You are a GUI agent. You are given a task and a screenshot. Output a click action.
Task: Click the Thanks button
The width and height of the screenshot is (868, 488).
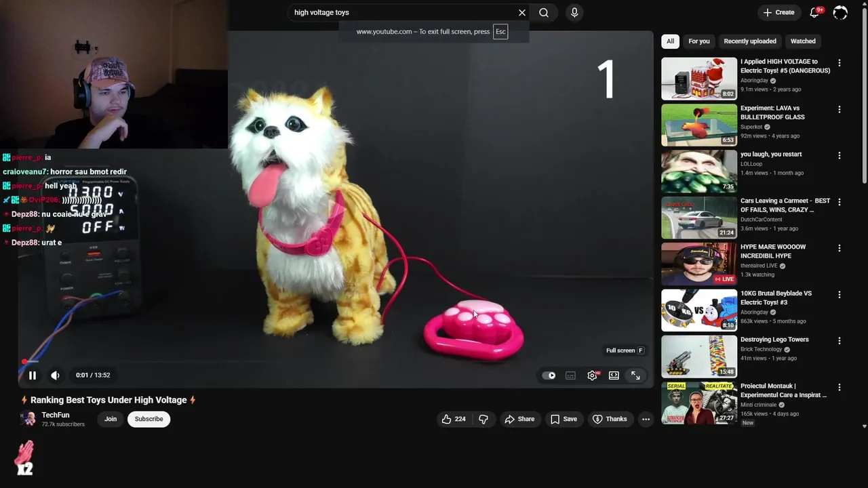pos(610,419)
